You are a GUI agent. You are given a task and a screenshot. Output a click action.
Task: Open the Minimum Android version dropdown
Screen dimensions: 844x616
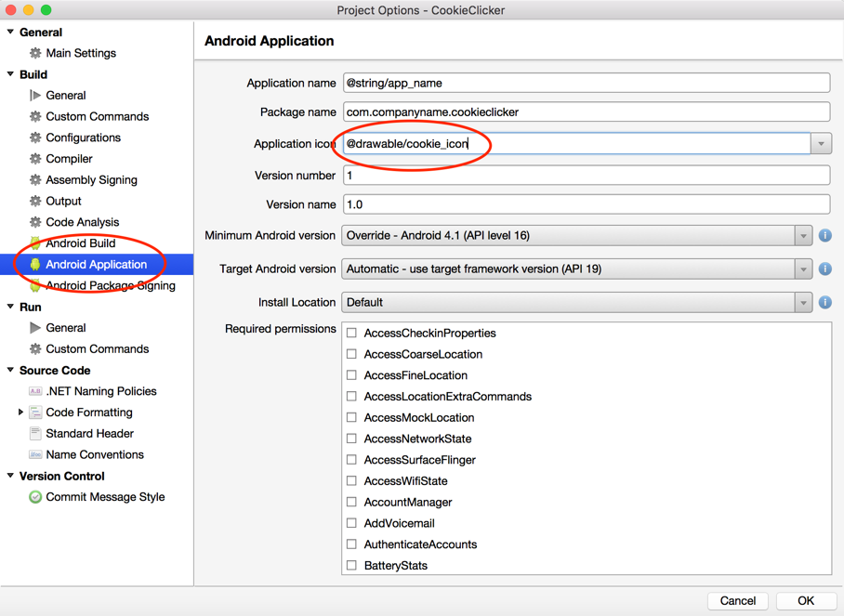pyautogui.click(x=803, y=236)
